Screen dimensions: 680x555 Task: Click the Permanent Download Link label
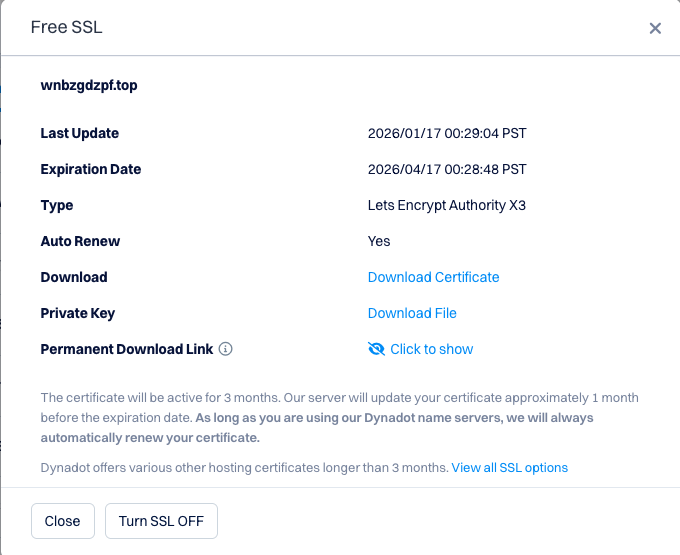[x=126, y=349]
